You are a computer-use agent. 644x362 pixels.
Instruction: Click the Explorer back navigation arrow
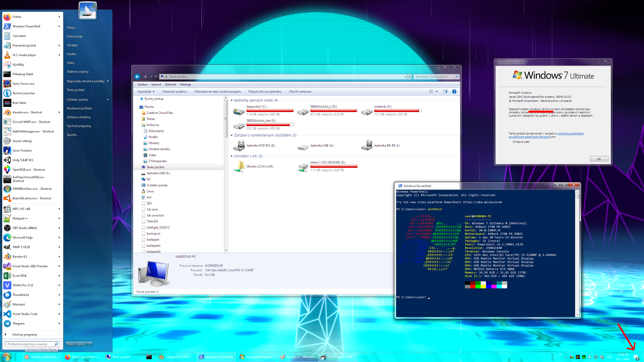point(137,77)
